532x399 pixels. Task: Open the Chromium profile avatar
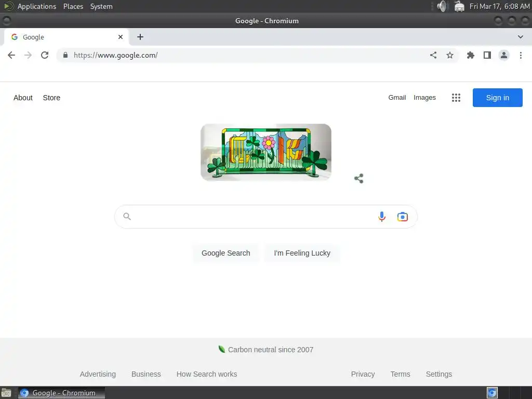click(504, 55)
